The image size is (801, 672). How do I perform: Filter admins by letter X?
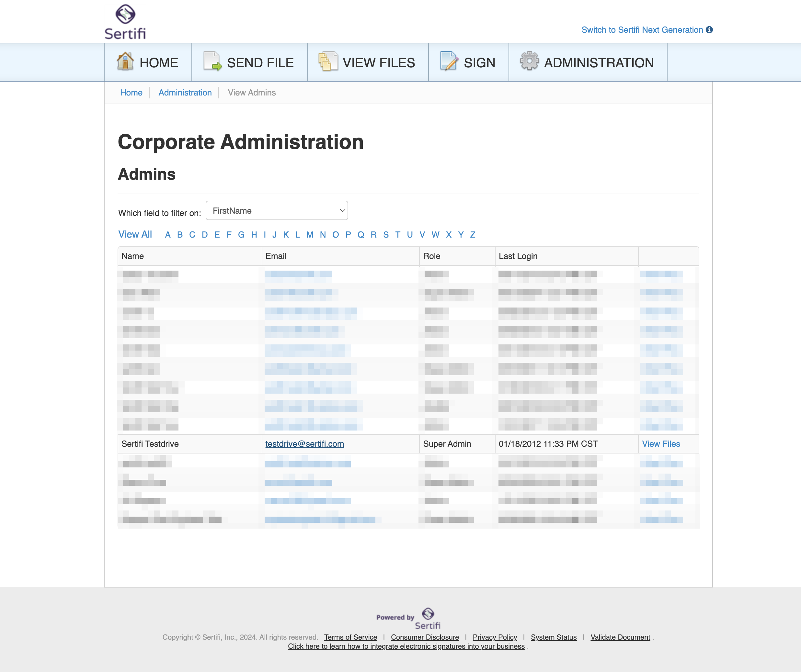449,235
